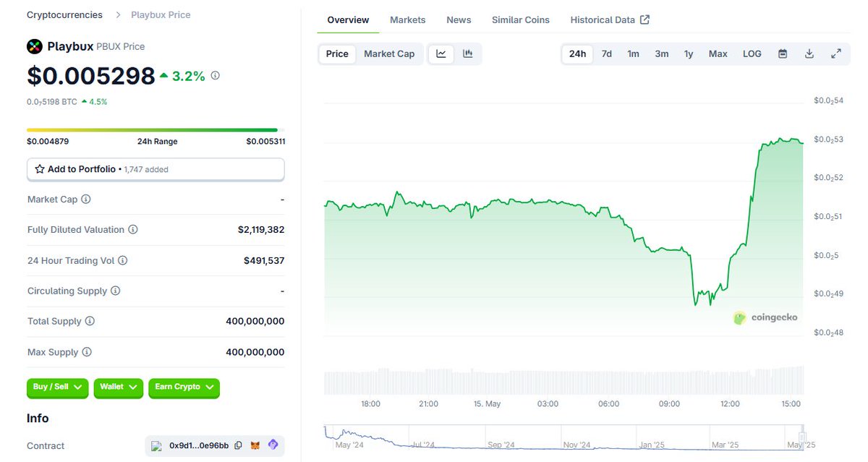Open the Earn Crypto dropdown
Image resolution: width=868 pixels, height=462 pixels.
pyautogui.click(x=184, y=388)
